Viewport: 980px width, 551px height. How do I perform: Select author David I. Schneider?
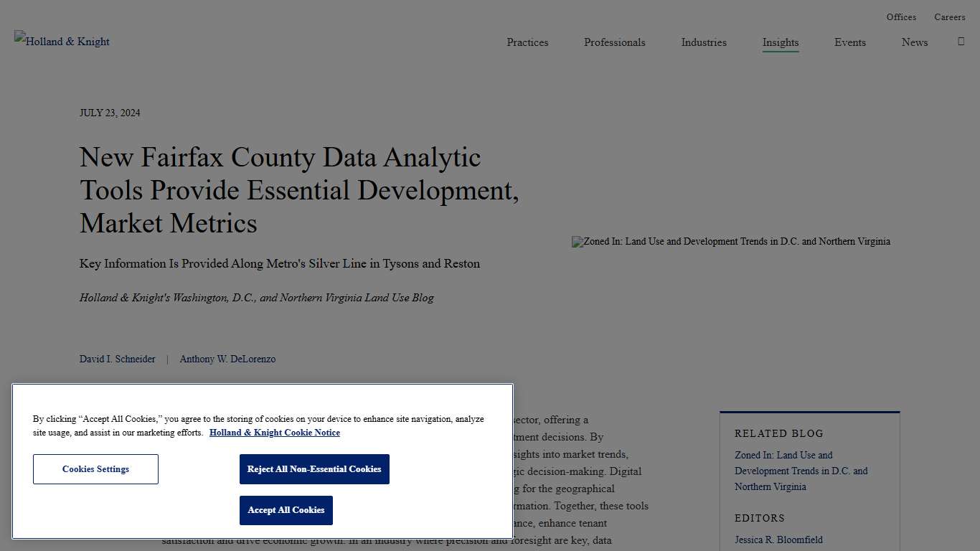(117, 359)
